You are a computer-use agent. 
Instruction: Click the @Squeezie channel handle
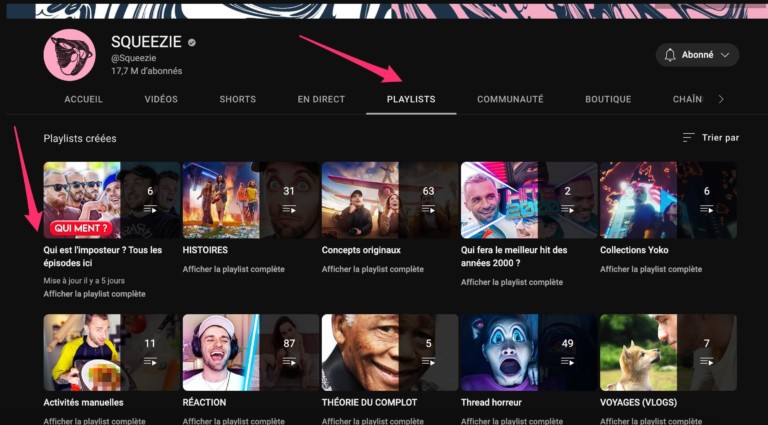pos(134,58)
